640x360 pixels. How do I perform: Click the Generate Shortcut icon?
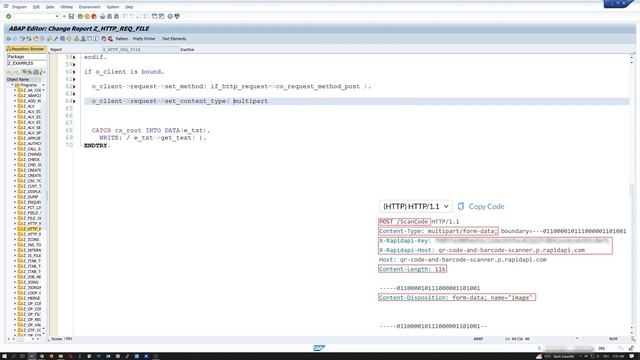(161, 16)
